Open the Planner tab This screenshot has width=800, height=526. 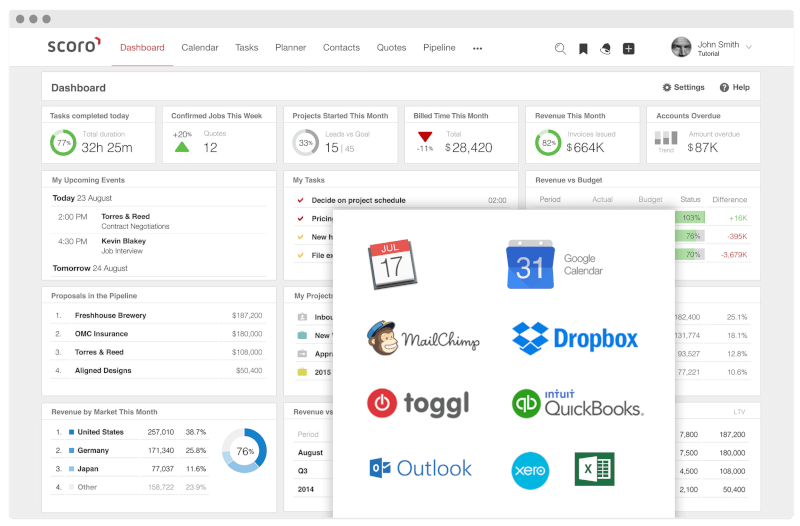(x=291, y=47)
